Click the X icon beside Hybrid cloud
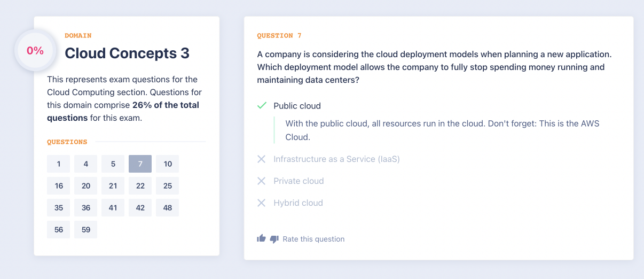The width and height of the screenshot is (644, 279). click(261, 203)
